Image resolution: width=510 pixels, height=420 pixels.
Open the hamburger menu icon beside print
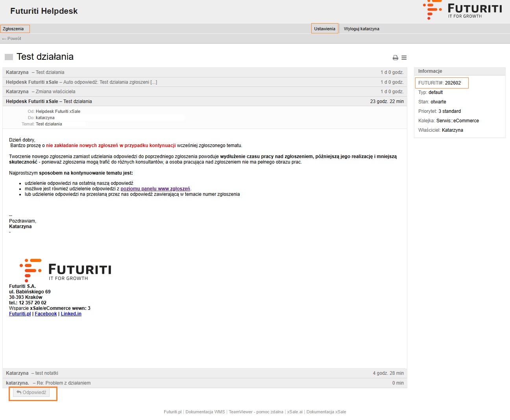(x=404, y=58)
